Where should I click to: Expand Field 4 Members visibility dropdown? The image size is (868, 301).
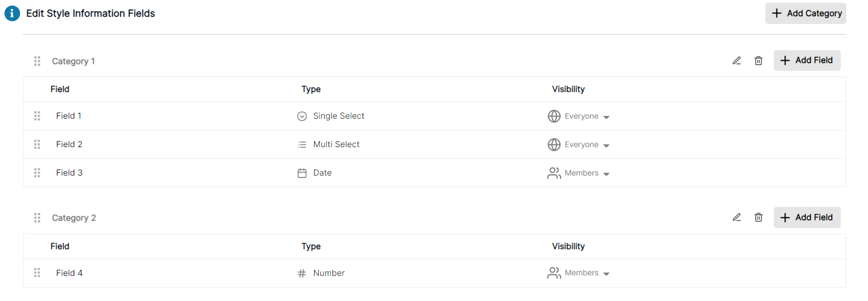578,273
